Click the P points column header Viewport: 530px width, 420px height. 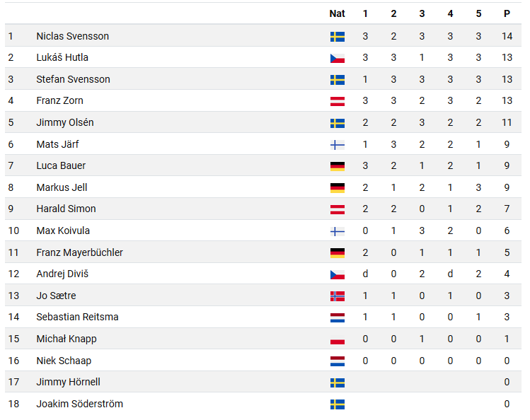tap(507, 13)
